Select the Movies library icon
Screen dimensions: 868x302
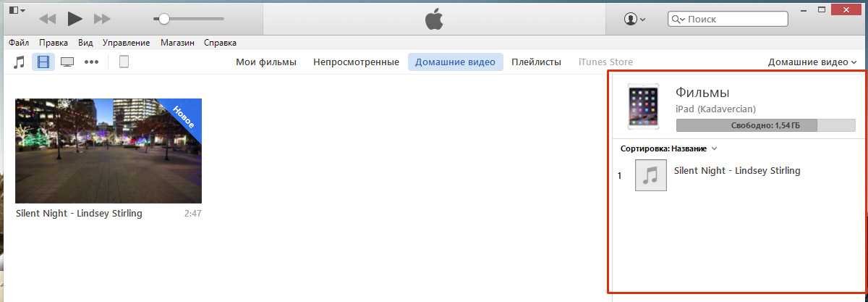click(43, 62)
